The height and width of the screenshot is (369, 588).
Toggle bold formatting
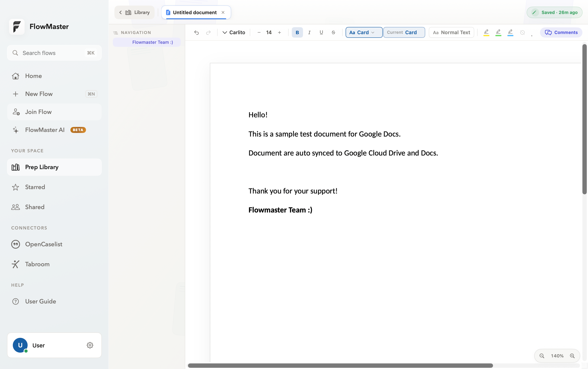(297, 32)
